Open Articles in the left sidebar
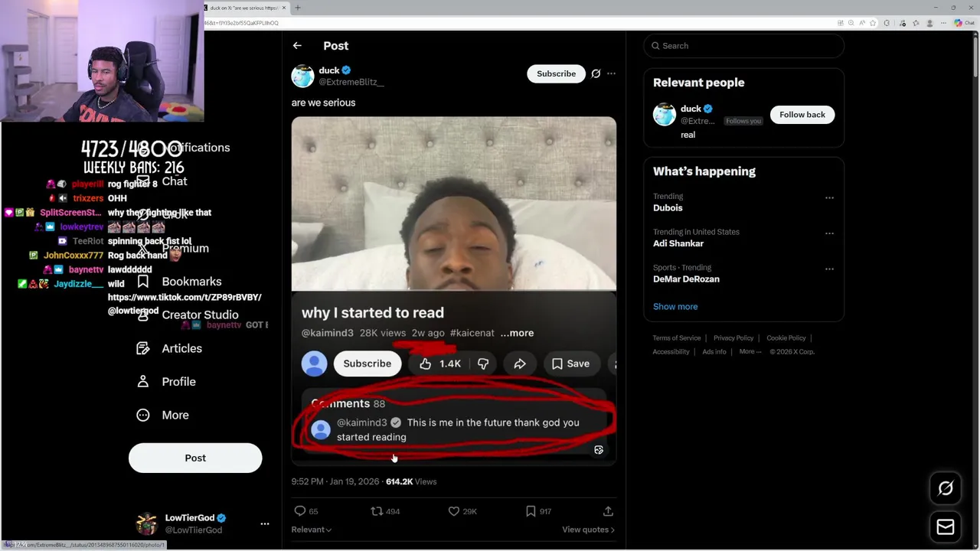The width and height of the screenshot is (980, 551). pos(169,348)
